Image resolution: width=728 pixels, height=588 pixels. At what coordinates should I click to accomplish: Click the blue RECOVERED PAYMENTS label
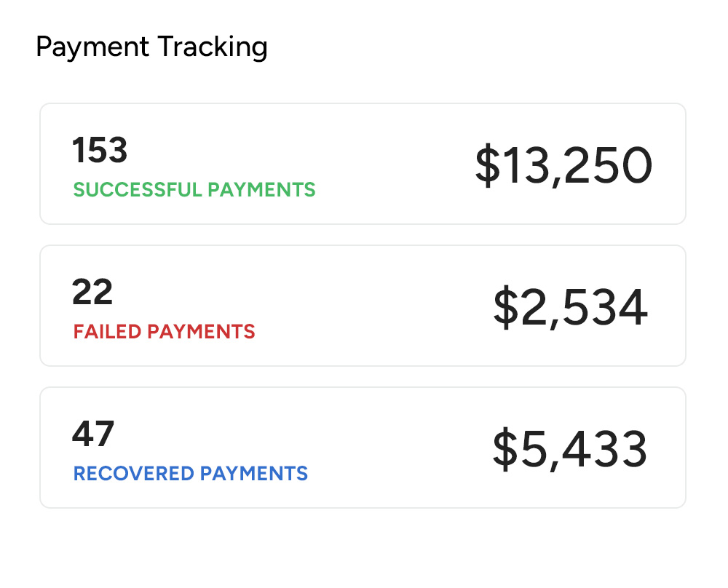(x=191, y=474)
